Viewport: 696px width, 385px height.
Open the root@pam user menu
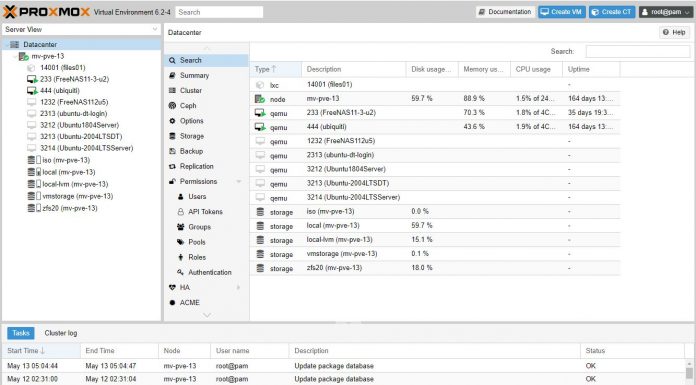click(666, 12)
